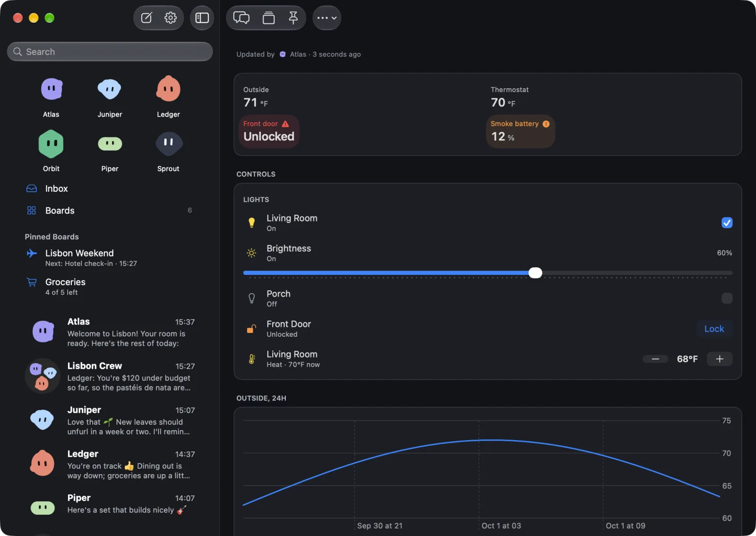Click the Porch light bulb icon
Image resolution: width=756 pixels, height=536 pixels.
coord(252,298)
